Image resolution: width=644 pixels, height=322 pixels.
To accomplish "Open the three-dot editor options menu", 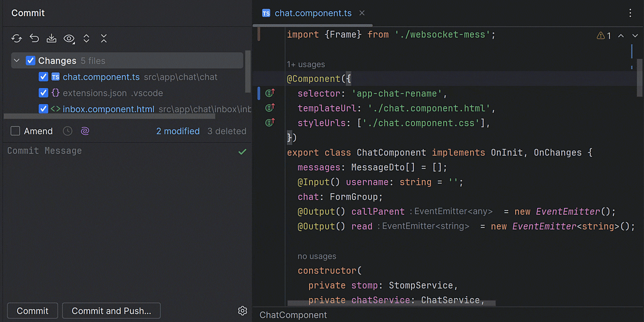I will (631, 13).
